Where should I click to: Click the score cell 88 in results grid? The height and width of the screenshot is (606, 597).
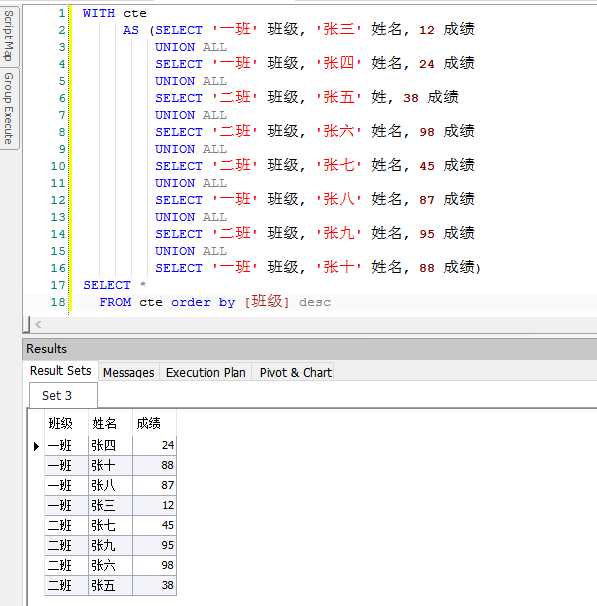click(x=154, y=466)
